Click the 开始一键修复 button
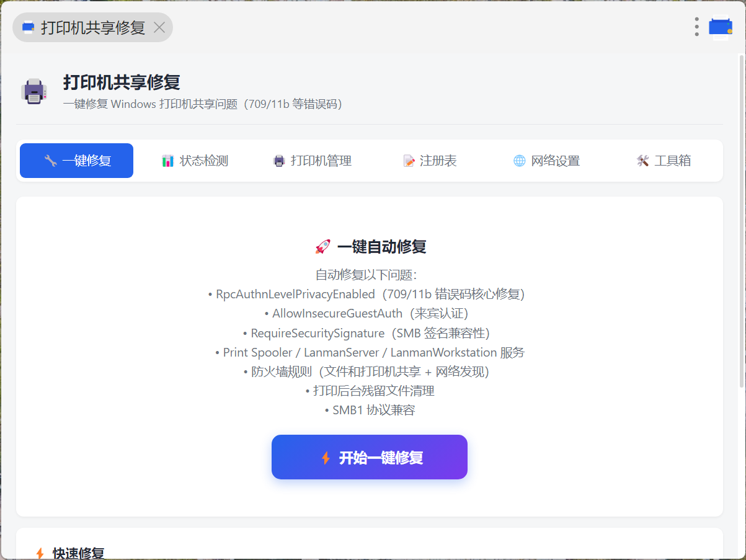Screen dimensions: 746x560 [x=369, y=457]
